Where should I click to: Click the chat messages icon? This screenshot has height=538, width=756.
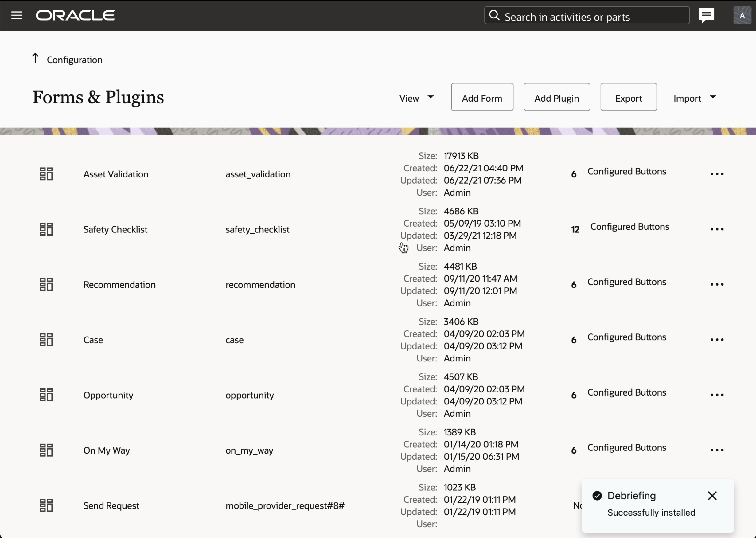click(706, 15)
